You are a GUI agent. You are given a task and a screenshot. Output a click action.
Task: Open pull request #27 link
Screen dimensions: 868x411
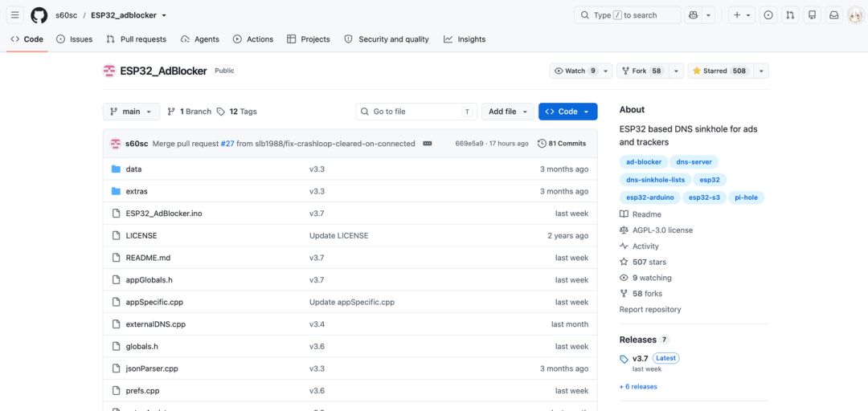[227, 143]
